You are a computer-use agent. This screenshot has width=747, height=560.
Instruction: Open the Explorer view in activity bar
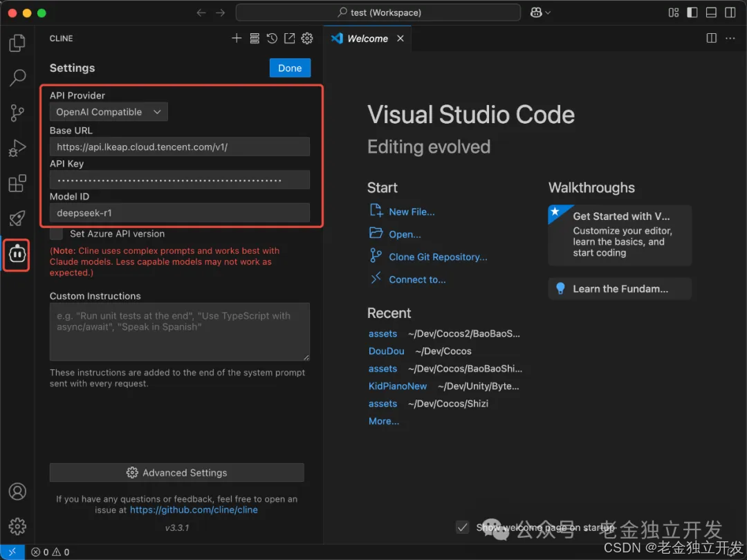(17, 43)
